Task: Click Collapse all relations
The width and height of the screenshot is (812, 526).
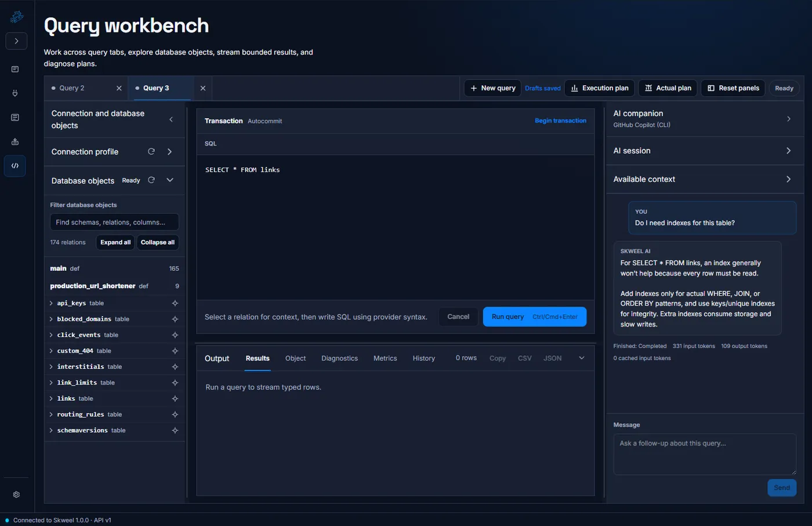Action: pos(158,242)
